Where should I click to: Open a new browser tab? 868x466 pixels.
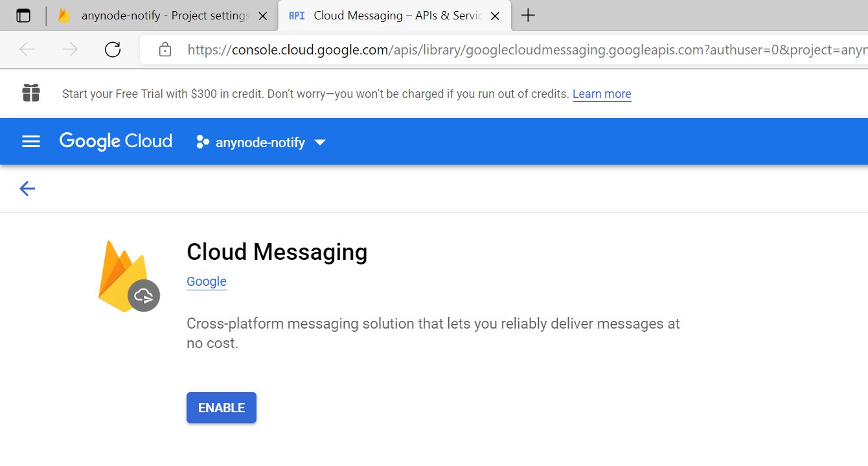click(528, 16)
